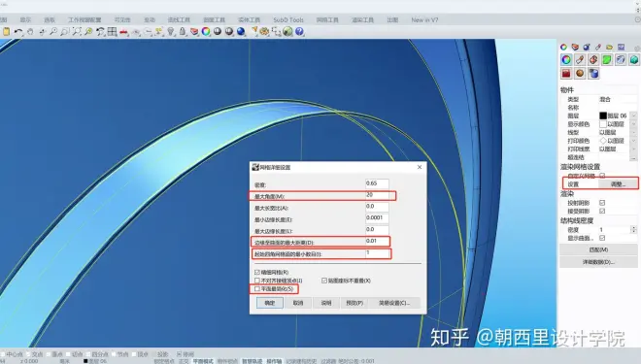Click the 预览(P) button

pyautogui.click(x=354, y=303)
